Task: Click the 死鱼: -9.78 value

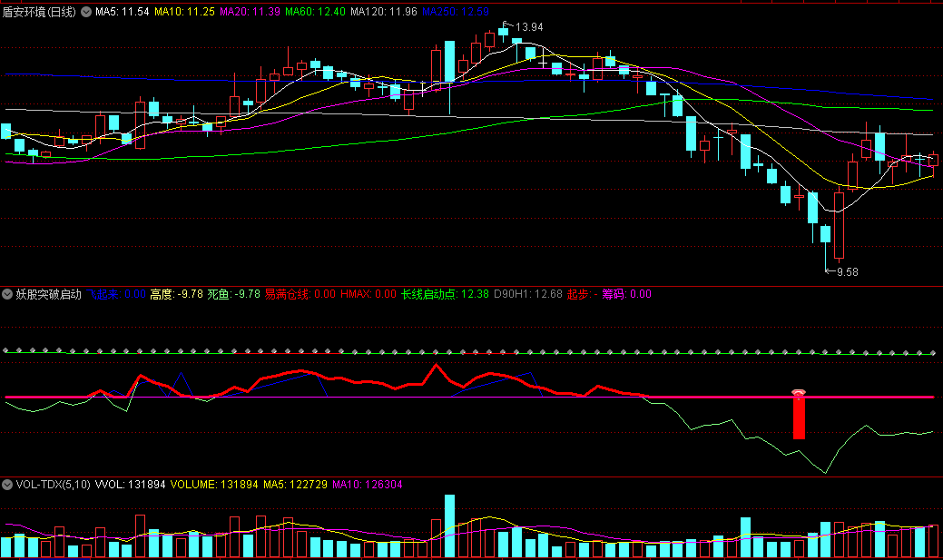Action: [233, 294]
